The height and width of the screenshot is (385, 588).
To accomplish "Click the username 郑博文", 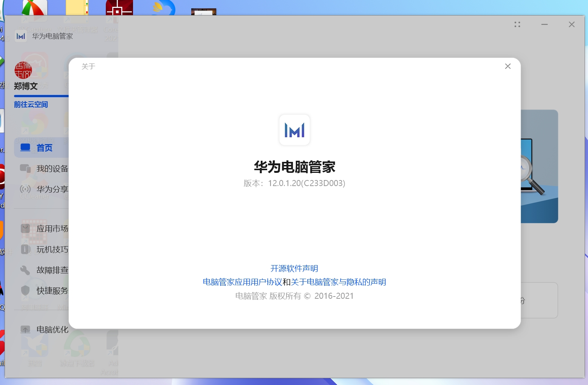I will pos(26,86).
